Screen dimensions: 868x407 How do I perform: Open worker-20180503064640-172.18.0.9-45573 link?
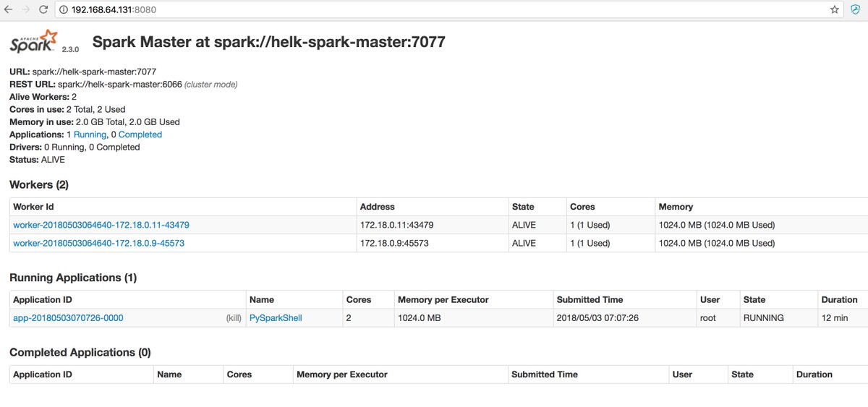[98, 243]
